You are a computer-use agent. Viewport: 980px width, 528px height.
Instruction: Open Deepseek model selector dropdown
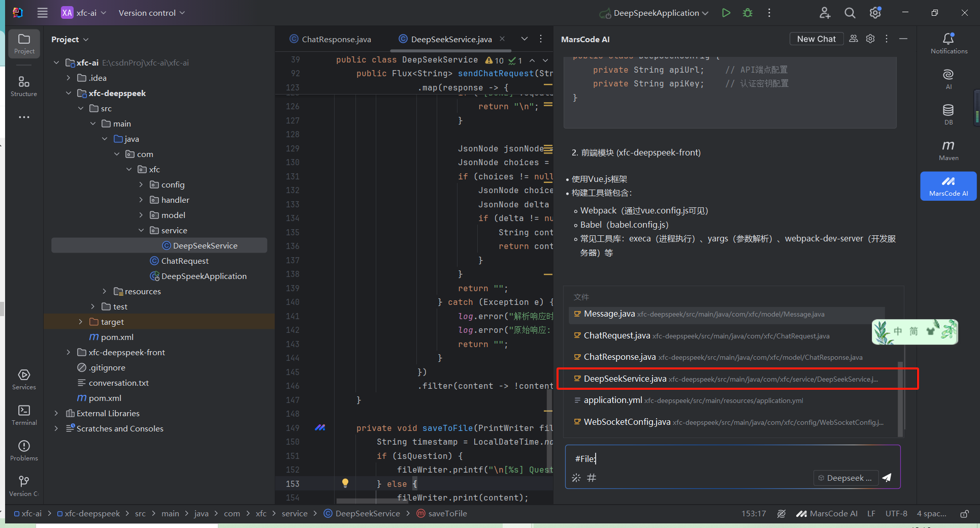tap(846, 478)
